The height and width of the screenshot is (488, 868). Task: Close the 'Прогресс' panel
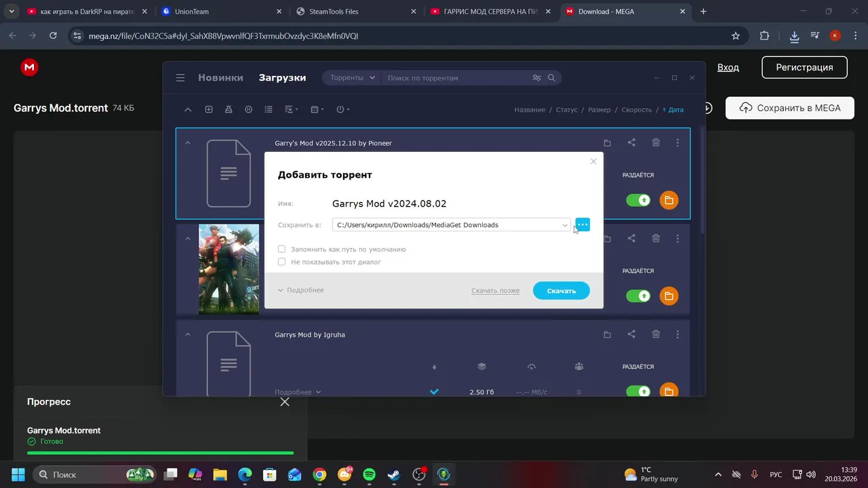click(285, 402)
